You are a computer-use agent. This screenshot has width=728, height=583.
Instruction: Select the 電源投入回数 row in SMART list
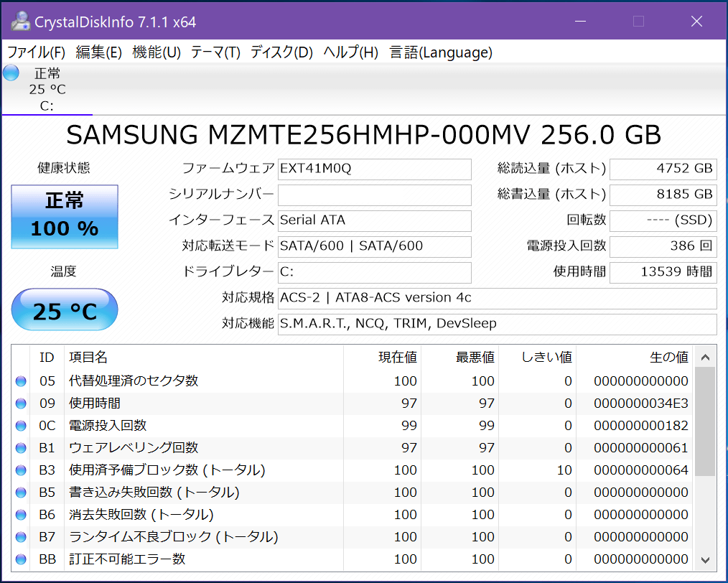coord(353,426)
